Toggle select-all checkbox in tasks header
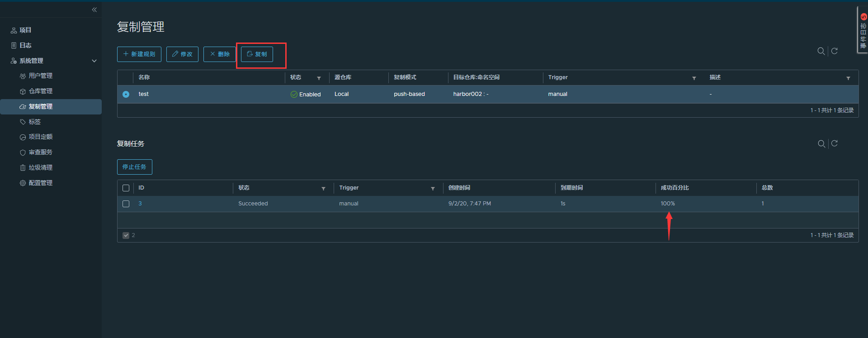The image size is (868, 338). pos(126,188)
